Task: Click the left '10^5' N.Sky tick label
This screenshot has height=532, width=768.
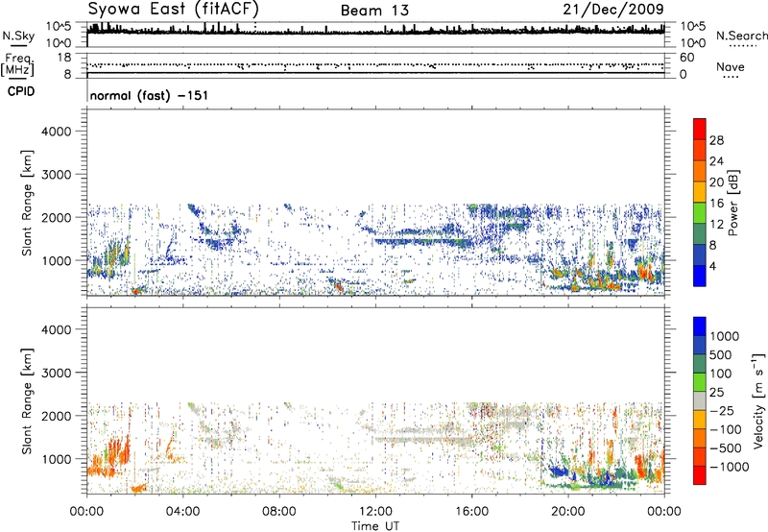Action: 59,27
